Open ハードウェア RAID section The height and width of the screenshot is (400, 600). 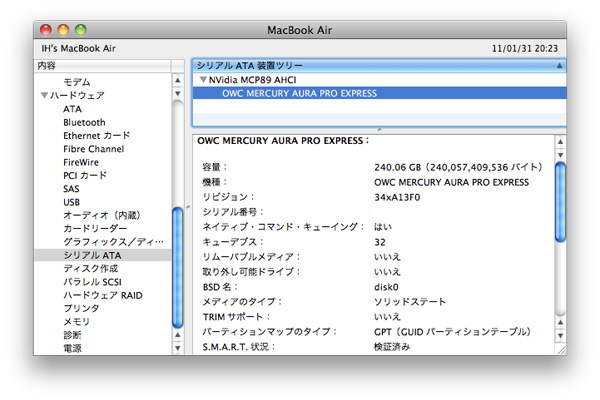point(103,295)
